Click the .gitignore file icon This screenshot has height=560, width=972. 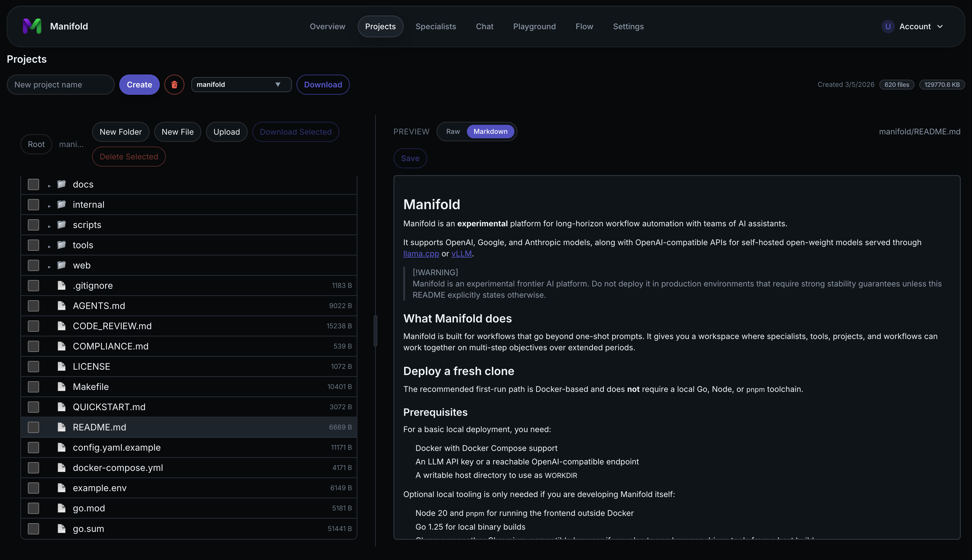62,285
